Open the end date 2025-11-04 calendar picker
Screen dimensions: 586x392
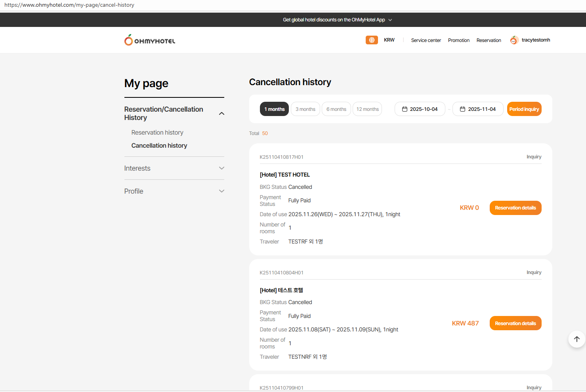click(477, 109)
